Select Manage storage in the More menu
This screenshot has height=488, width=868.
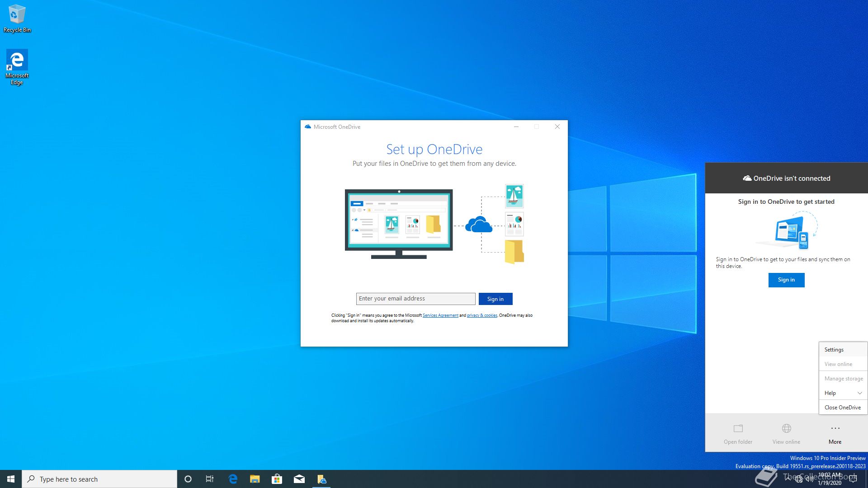coord(843,379)
